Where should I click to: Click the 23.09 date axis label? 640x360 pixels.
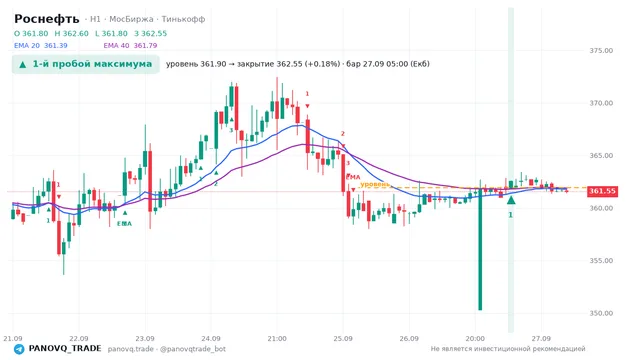145,339
